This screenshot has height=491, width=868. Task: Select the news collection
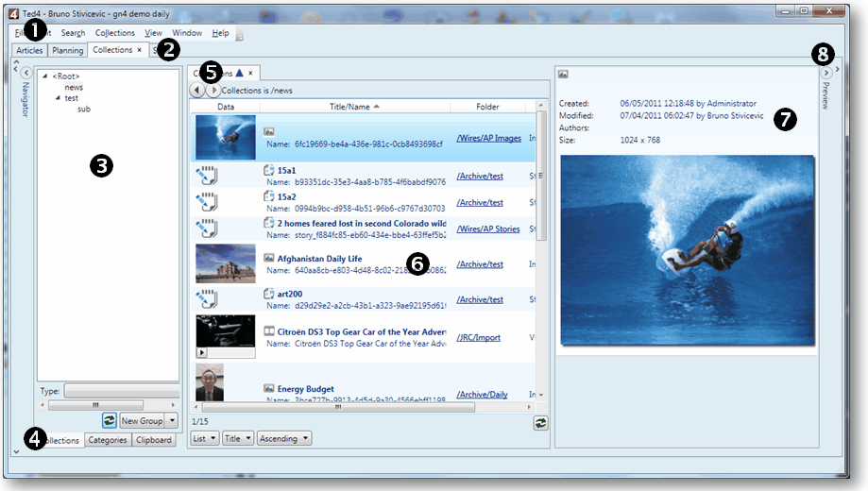pyautogui.click(x=74, y=88)
